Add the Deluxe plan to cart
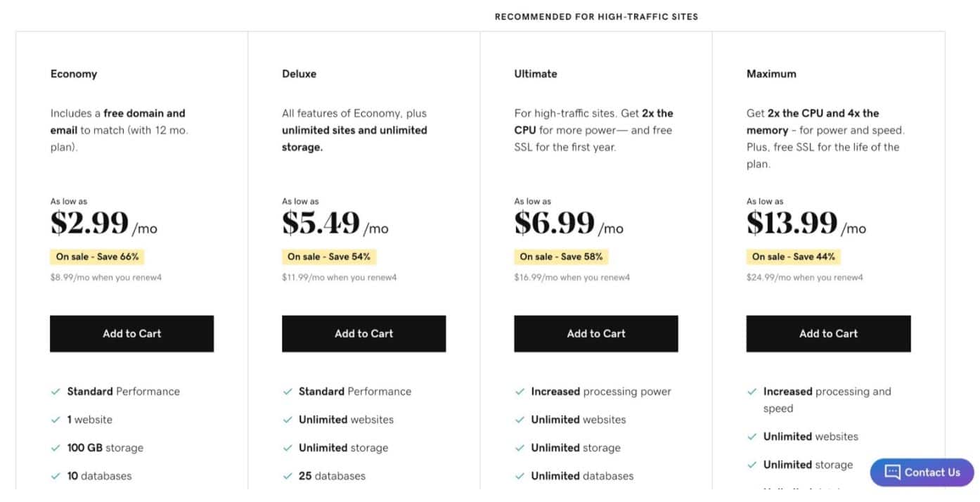 click(x=363, y=333)
